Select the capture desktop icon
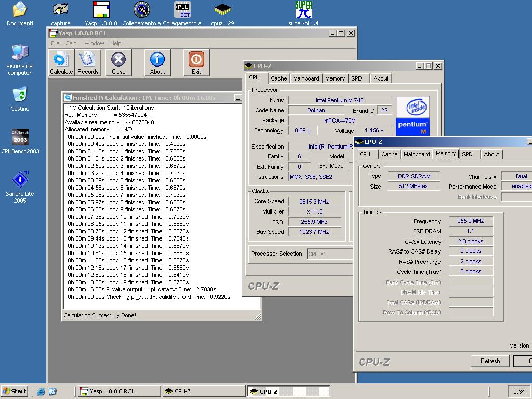 pyautogui.click(x=61, y=10)
